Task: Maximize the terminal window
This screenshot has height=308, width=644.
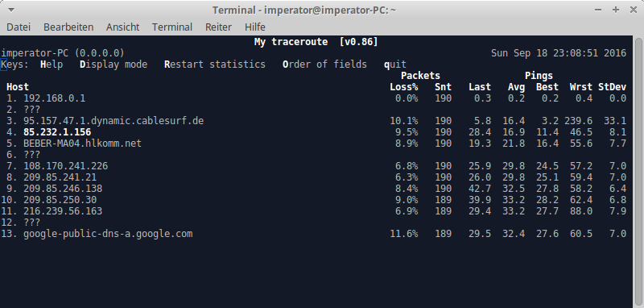Action: [x=615, y=10]
